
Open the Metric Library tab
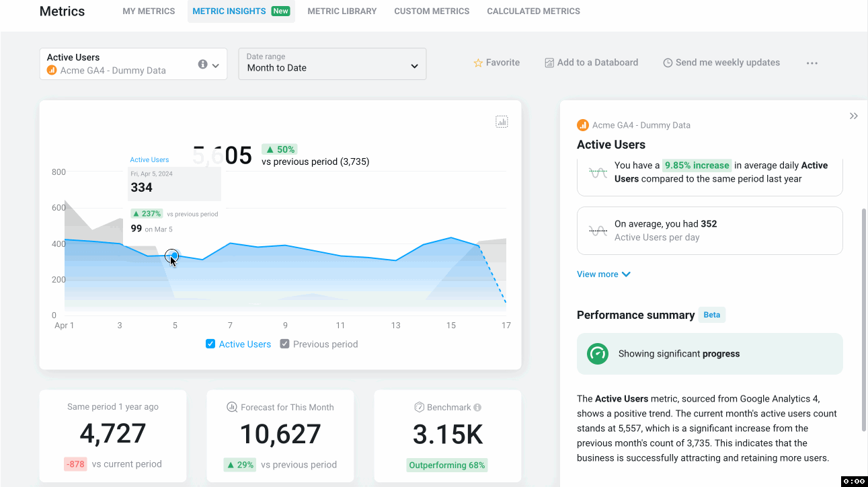coord(342,11)
